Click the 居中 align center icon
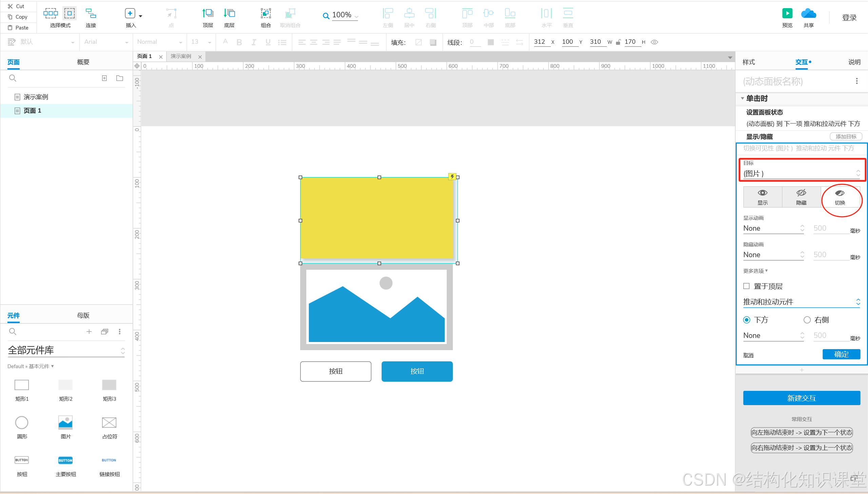 [x=409, y=14]
